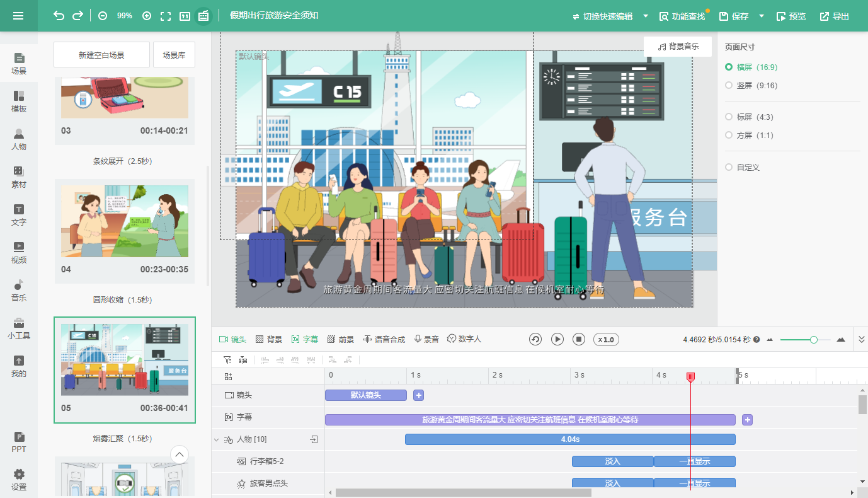Zoom out timeline with small mountain icon

click(770, 340)
